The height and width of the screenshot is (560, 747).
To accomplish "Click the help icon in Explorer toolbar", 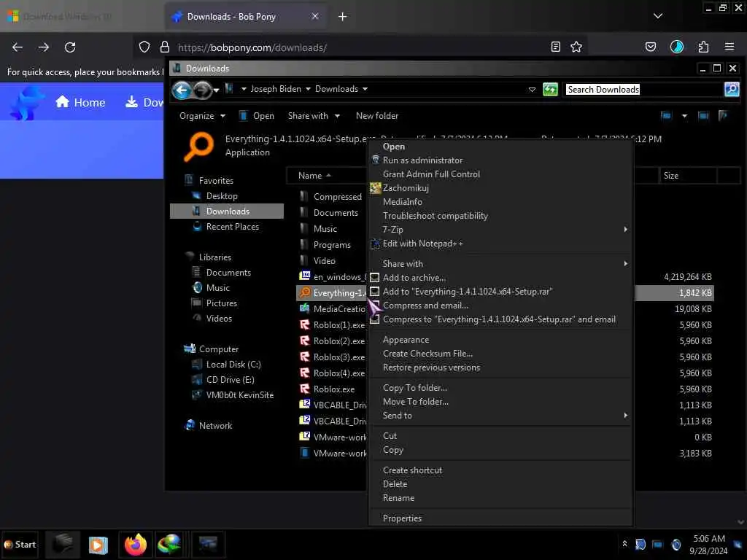I will point(723,116).
